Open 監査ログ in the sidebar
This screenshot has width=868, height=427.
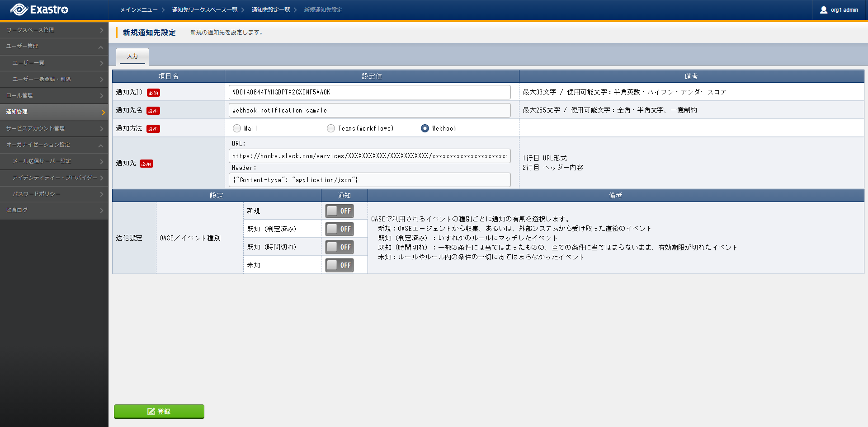click(54, 210)
